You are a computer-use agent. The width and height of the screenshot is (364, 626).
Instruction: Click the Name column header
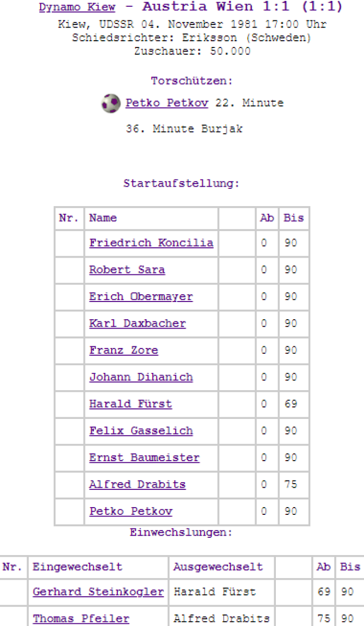click(x=103, y=218)
